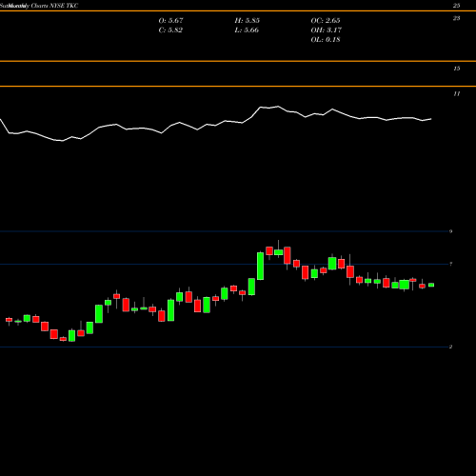The width and height of the screenshot is (476, 476).
Task: Click the '23' axis label
Action: 456,18
